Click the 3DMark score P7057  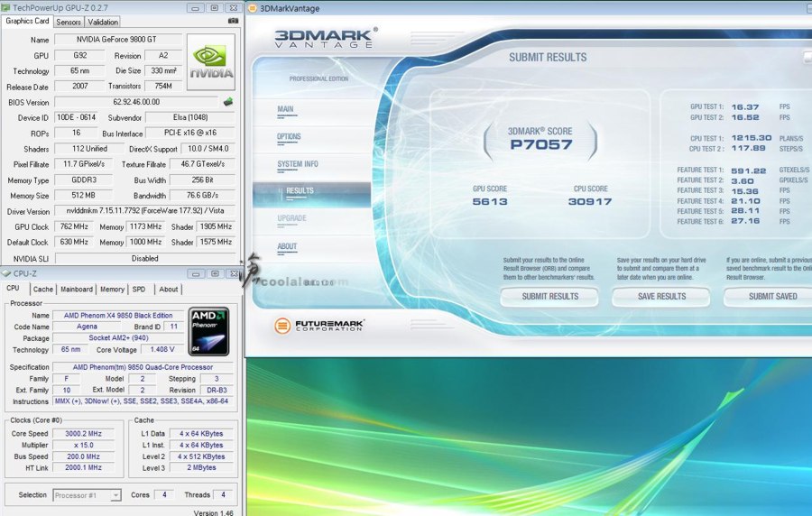pyautogui.click(x=541, y=144)
